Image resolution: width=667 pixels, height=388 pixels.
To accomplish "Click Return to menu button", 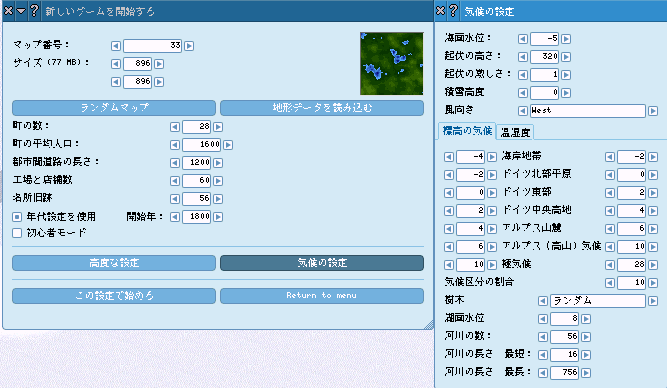I will click(x=322, y=296).
